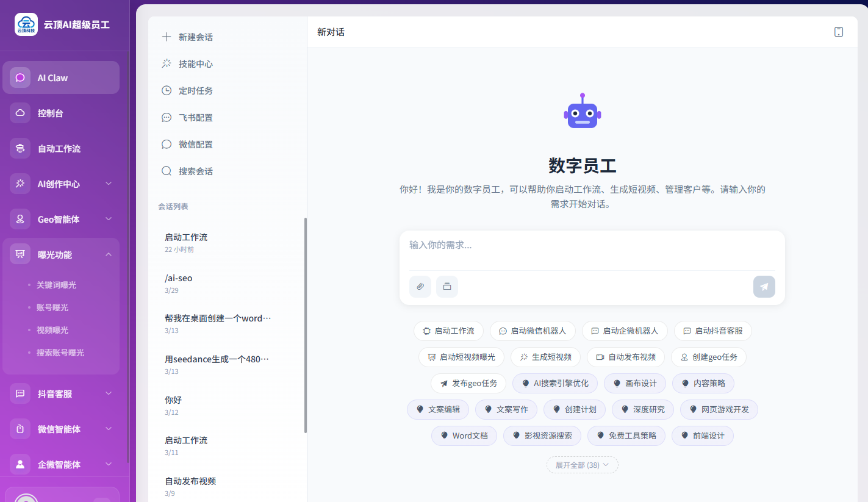Click the 画布设计 skill chip
This screenshot has height=502, width=868.
[x=635, y=383]
